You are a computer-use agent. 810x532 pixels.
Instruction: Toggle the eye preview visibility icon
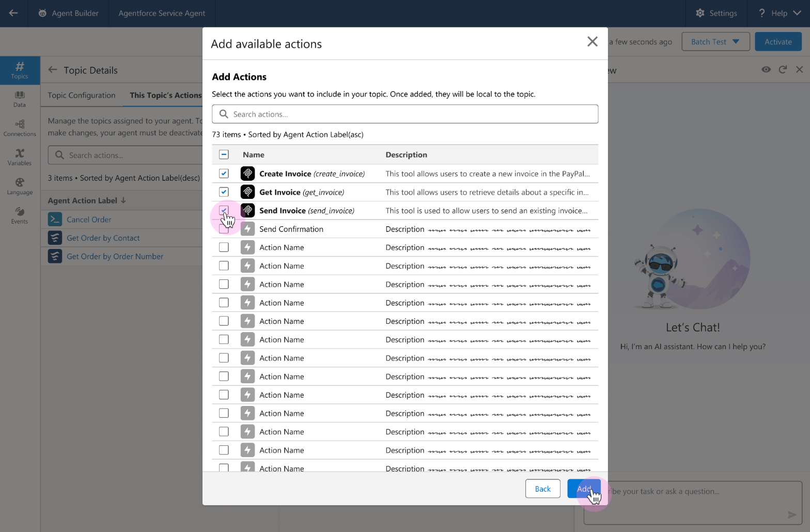pos(766,70)
